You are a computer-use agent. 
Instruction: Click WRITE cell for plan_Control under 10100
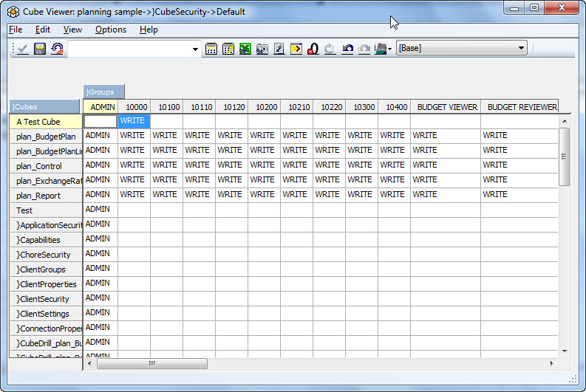167,165
